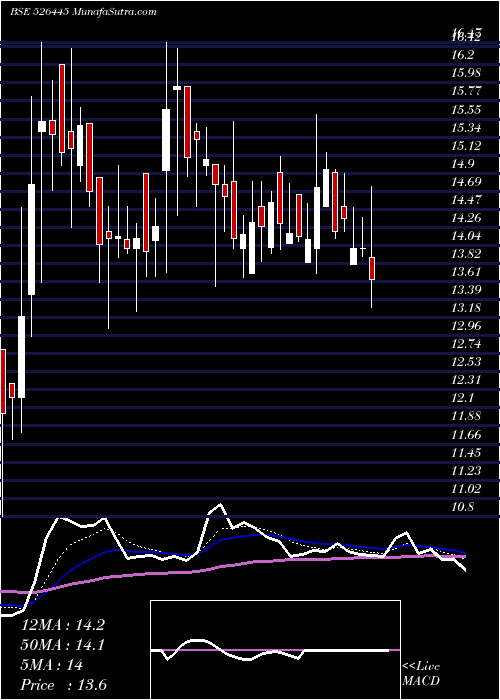Click the 15.55 price axis label
The height and width of the screenshot is (700, 500).
(x=466, y=109)
